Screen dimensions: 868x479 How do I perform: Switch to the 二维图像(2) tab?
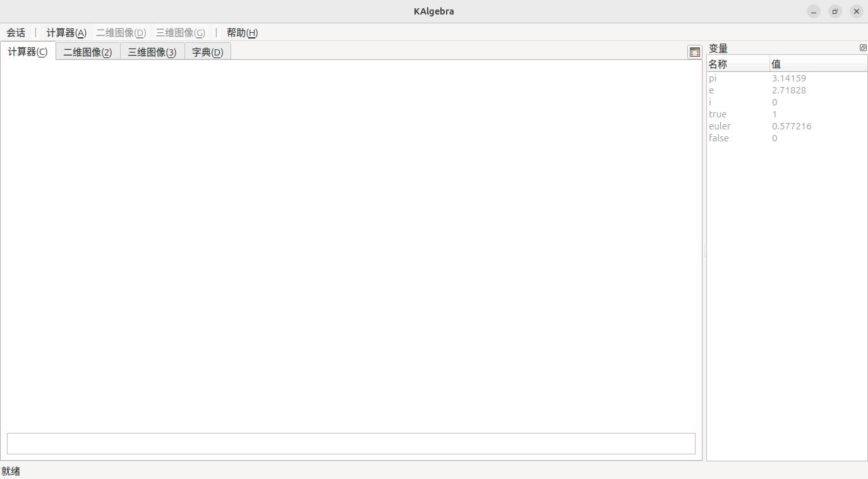tap(88, 52)
